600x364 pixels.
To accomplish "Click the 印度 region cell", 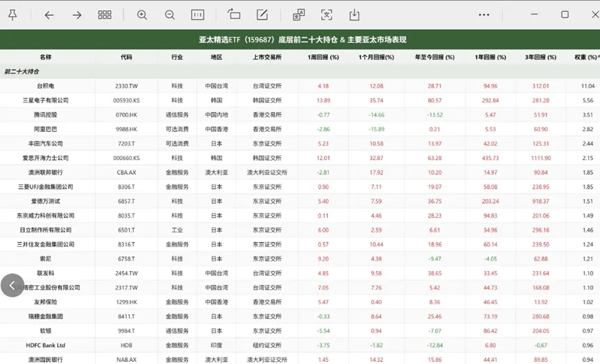I will coord(216,345).
